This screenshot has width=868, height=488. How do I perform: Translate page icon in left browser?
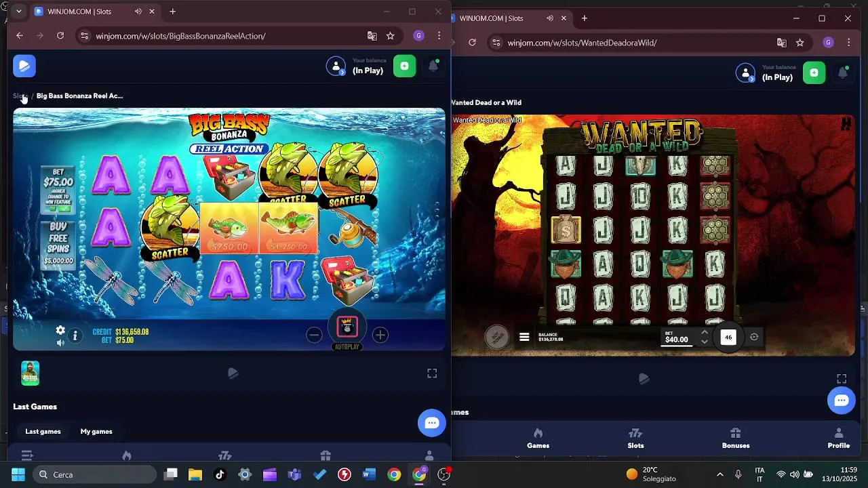[372, 36]
